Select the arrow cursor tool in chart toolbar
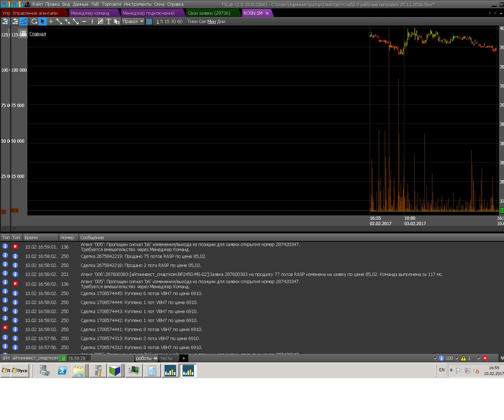Screen dimensions: 504x420 pos(42,22)
